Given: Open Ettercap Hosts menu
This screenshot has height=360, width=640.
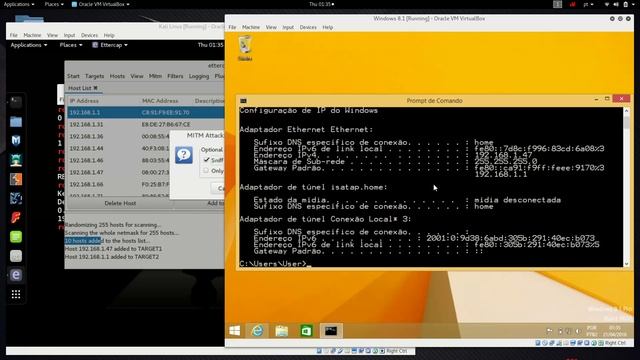Looking at the screenshot, I should [117, 76].
